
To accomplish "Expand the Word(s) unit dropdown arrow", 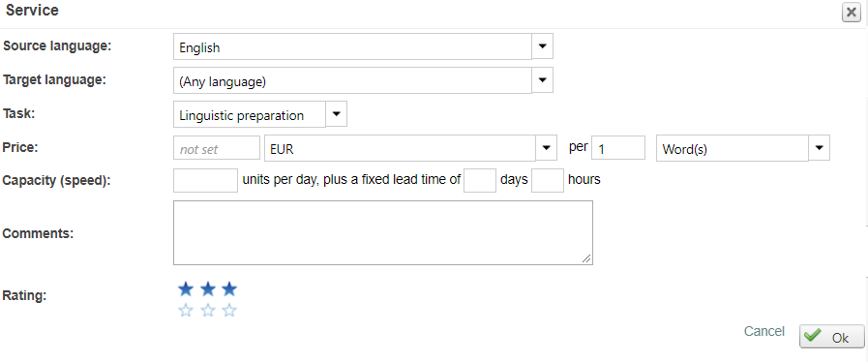I will coord(820,148).
